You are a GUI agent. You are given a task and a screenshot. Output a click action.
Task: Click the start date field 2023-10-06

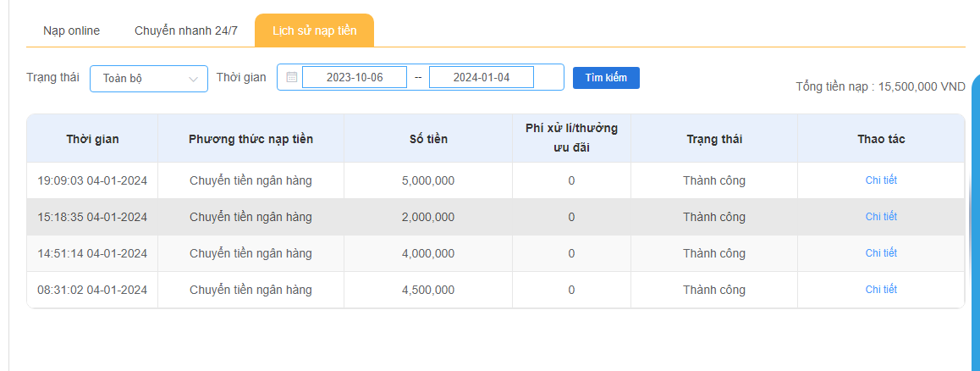coord(355,77)
